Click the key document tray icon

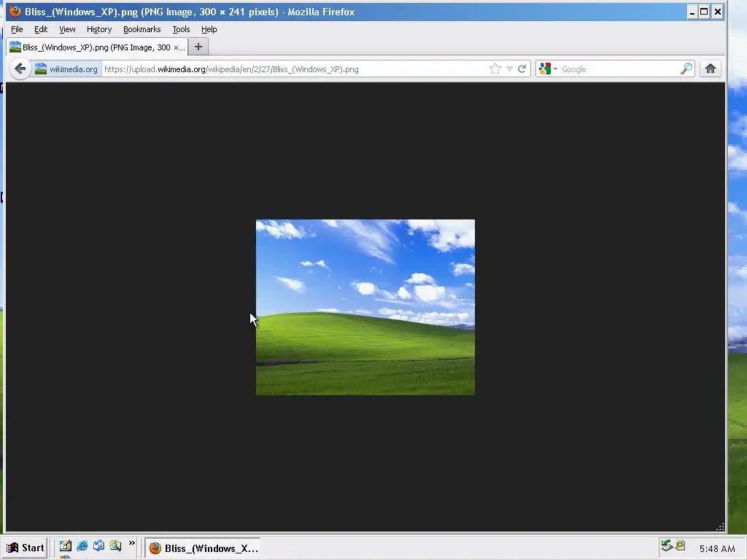[x=680, y=545]
